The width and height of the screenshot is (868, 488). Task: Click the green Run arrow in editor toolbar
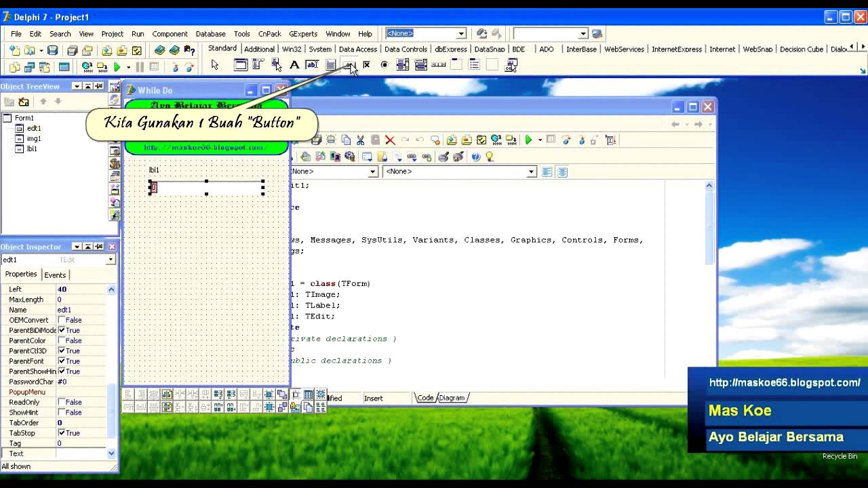click(528, 140)
